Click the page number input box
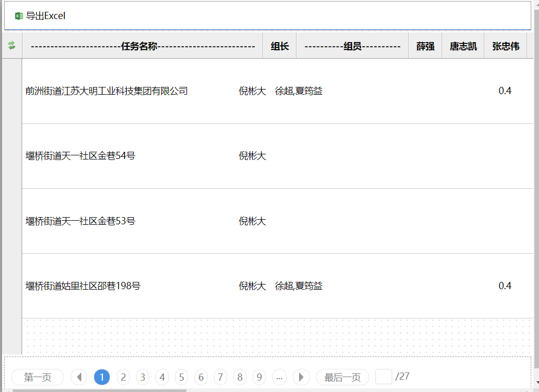This screenshot has height=392, width=539. [384, 377]
